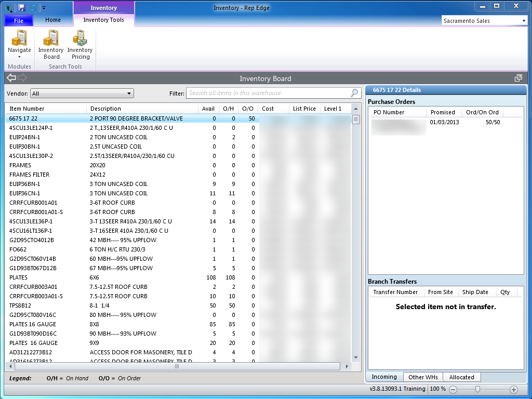Click the zoom out minus button

453,389
